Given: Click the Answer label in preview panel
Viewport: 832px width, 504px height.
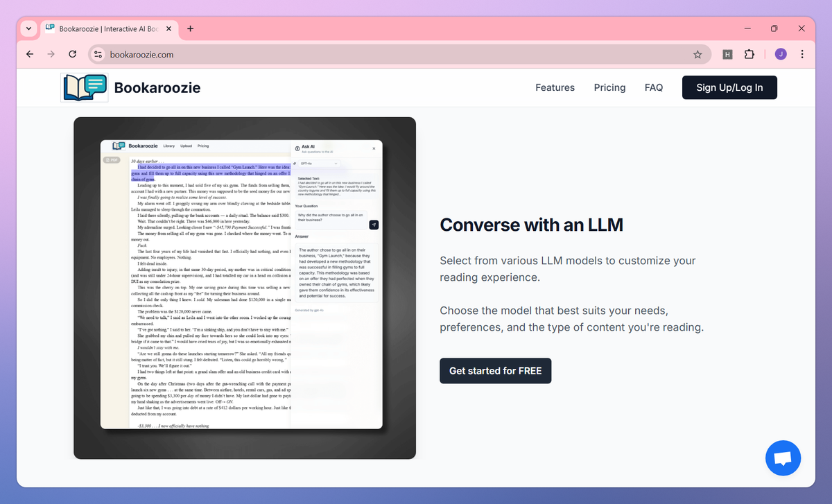Looking at the screenshot, I should [302, 236].
